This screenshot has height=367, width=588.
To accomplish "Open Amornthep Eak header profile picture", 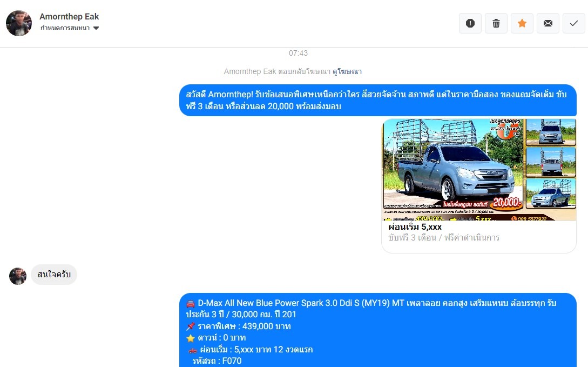I will [19, 23].
